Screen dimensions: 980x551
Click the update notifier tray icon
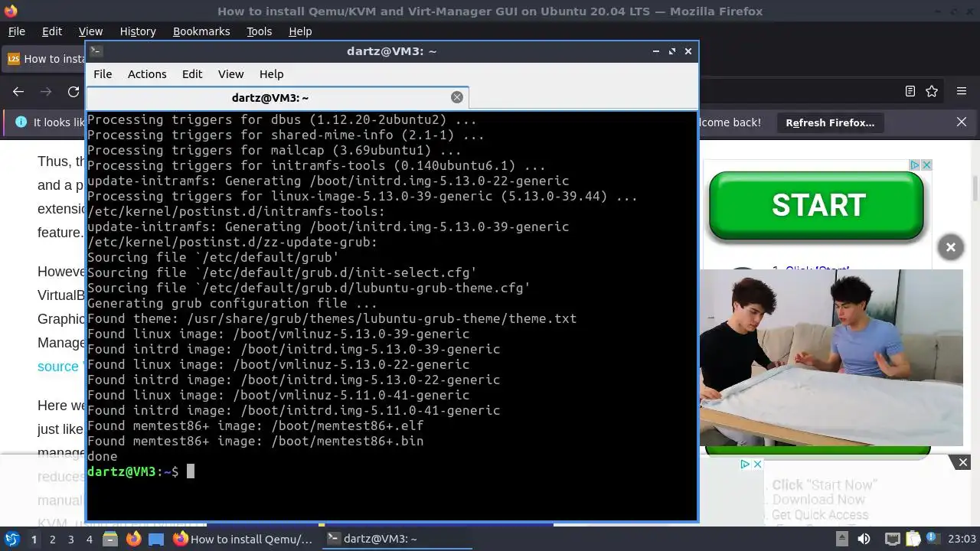(933, 539)
